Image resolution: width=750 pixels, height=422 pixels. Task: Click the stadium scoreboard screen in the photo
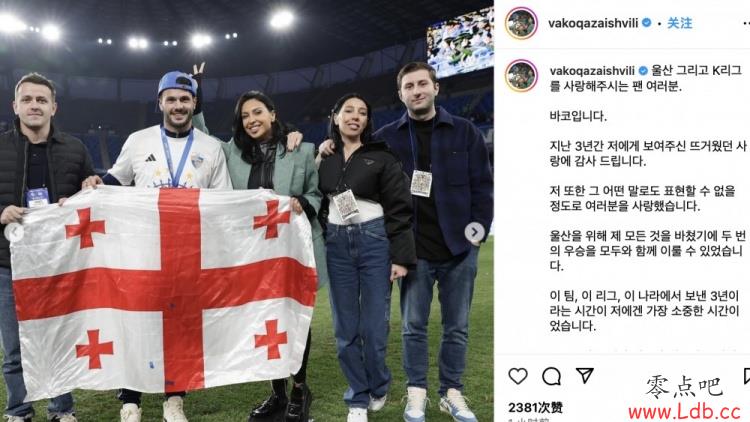pos(460,43)
